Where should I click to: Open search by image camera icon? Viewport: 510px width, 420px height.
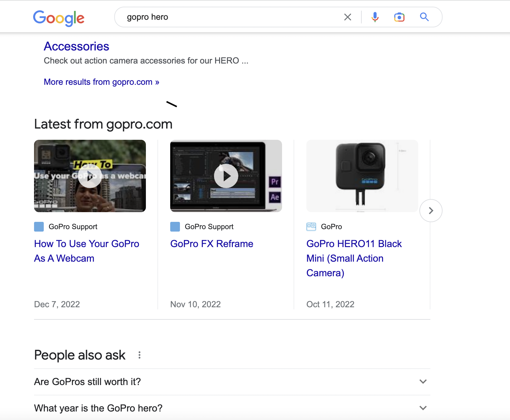[399, 17]
